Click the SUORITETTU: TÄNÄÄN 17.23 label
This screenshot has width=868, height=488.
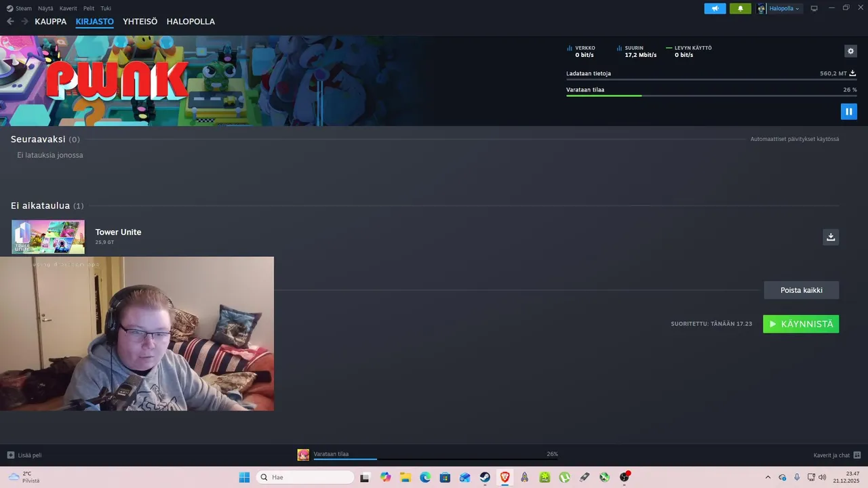point(711,324)
